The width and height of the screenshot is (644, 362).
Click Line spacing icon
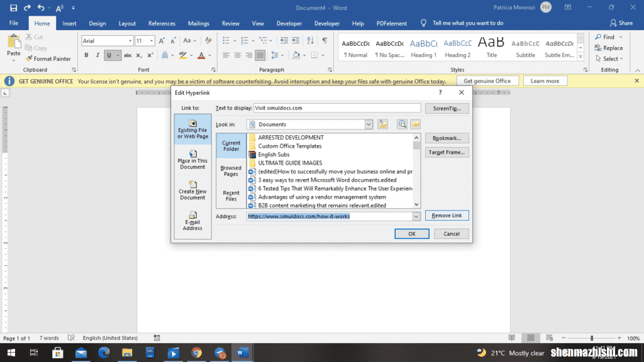tap(275, 55)
